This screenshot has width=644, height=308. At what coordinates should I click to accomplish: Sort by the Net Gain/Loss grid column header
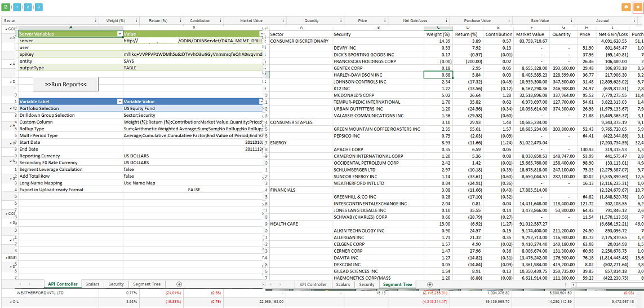[x=419, y=20]
